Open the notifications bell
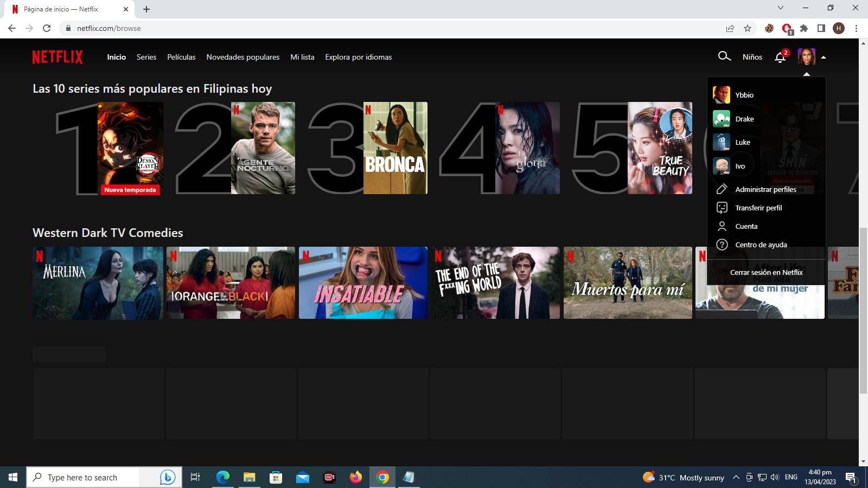 click(781, 57)
